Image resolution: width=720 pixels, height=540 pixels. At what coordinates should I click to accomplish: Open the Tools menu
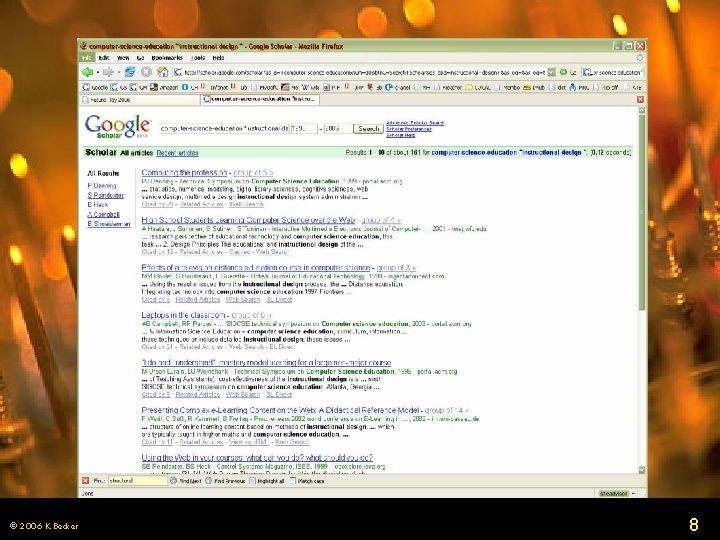point(198,58)
